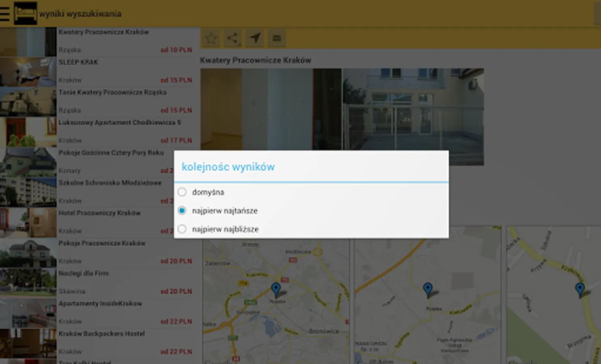Open Kwatery Pracownicze Kraków list entry
Image resolution: width=601 pixels, height=364 pixels.
coord(97,42)
